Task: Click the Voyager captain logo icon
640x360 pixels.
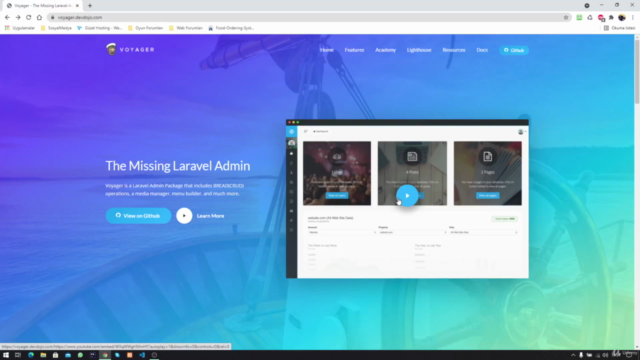Action: point(111,49)
